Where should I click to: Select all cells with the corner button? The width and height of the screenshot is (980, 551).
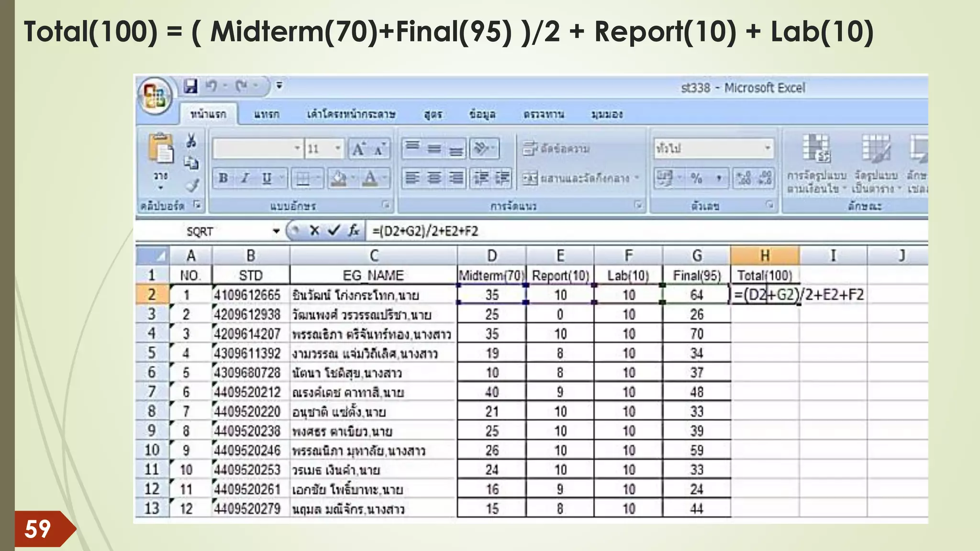[153, 256]
